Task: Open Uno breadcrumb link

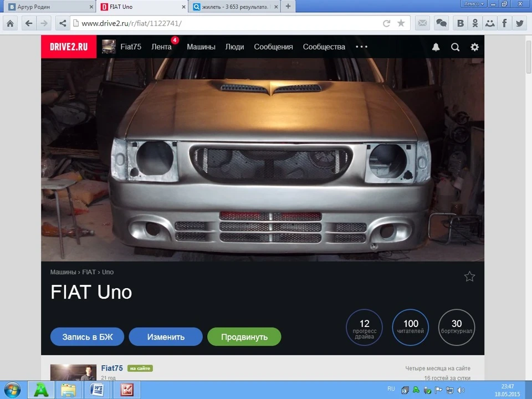Action: pyautogui.click(x=108, y=272)
